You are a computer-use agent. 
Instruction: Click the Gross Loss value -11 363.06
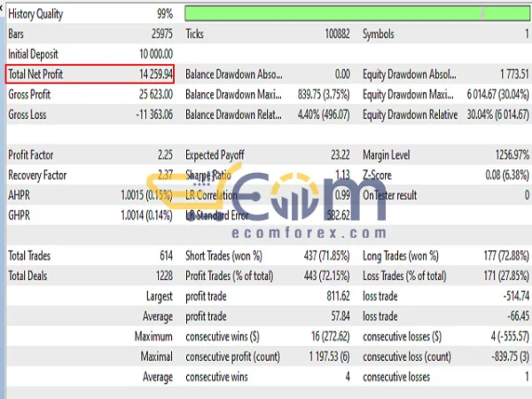145,114
